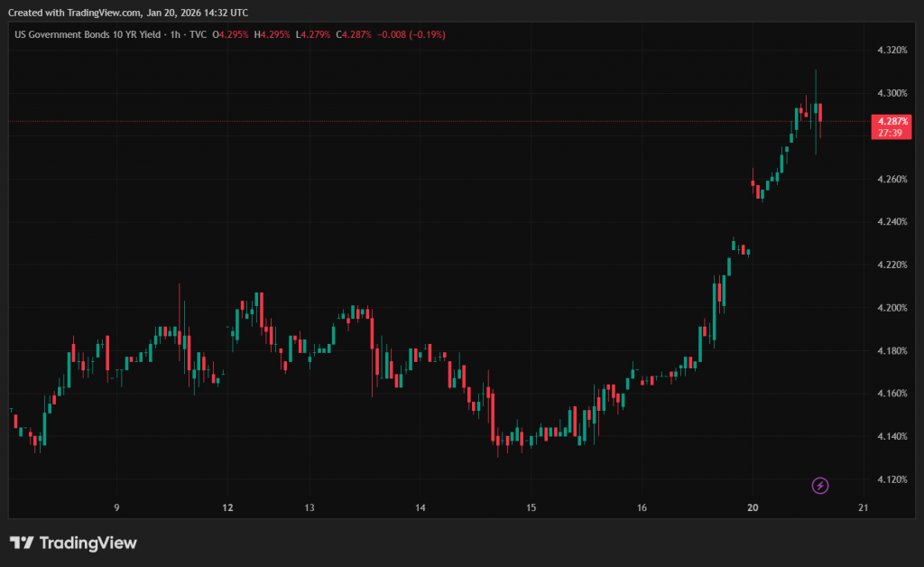Click date label 21 on time axis
The image size is (924, 567).
[863, 508]
